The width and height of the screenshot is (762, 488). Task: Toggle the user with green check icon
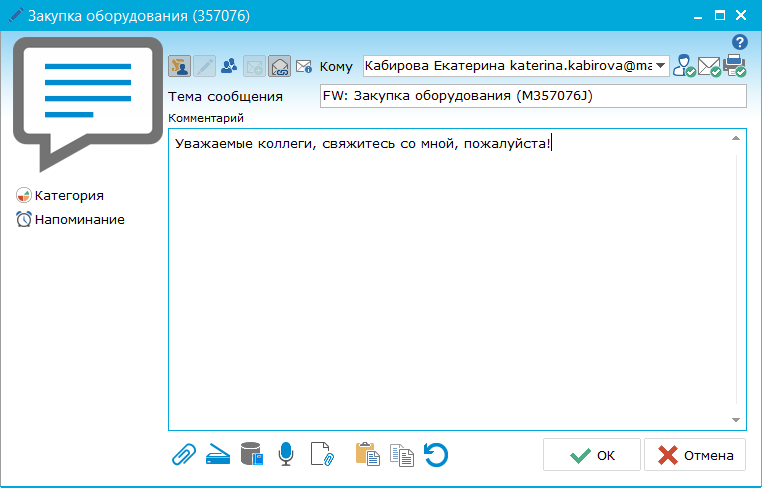point(684,67)
